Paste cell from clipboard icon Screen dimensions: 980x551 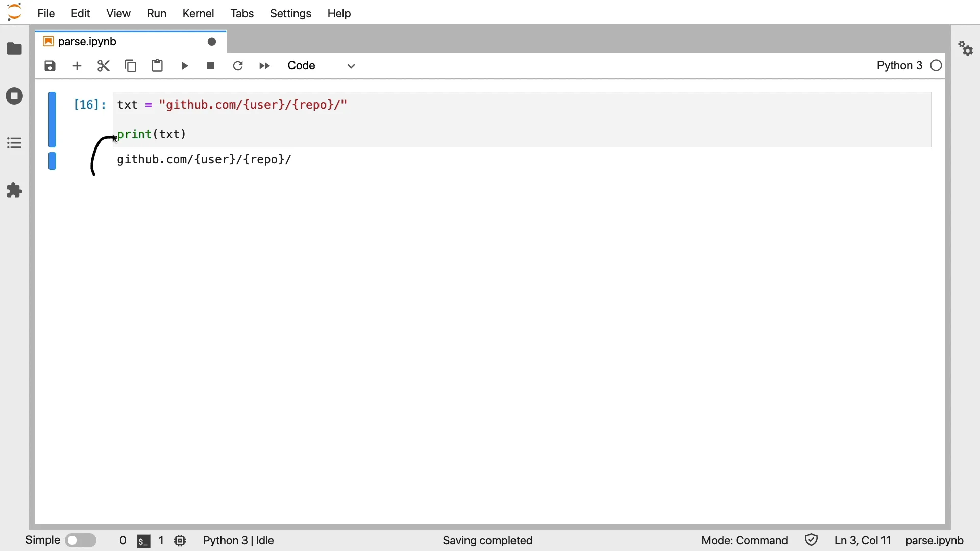[158, 66]
